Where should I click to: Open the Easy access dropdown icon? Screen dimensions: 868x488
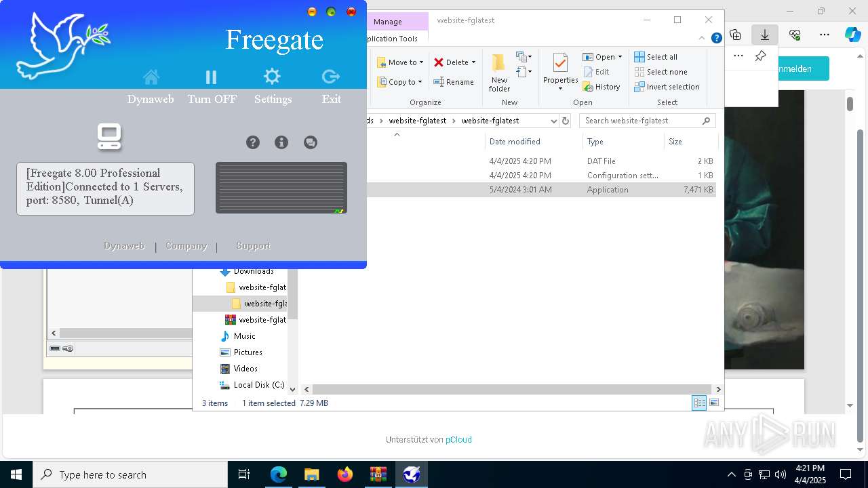(524, 72)
